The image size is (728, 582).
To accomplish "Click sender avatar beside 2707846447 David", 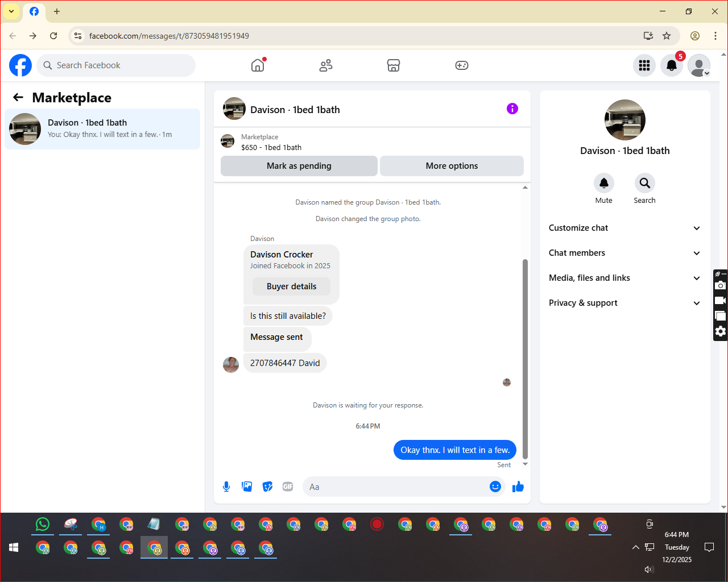I will (231, 365).
